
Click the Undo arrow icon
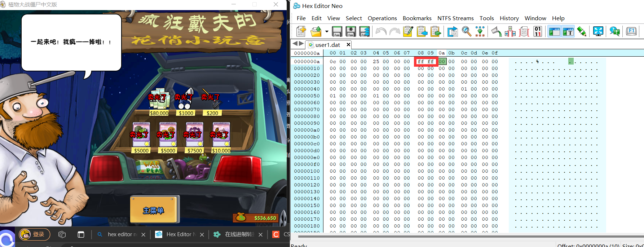pos(381,32)
